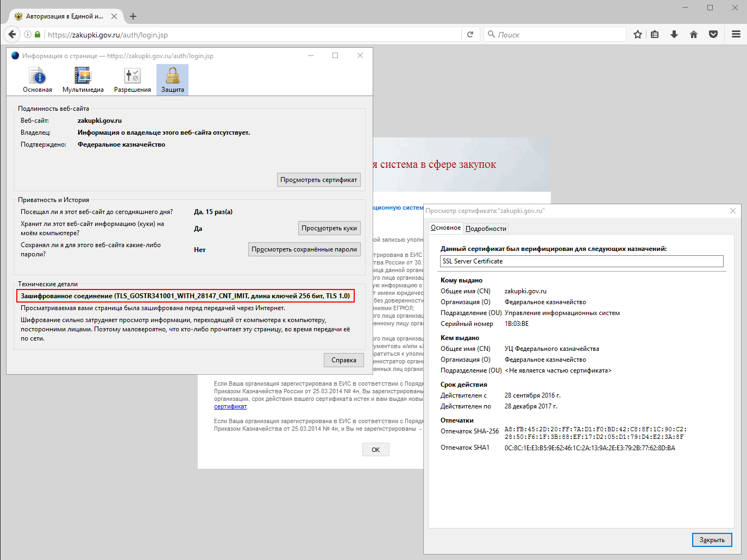This screenshot has height=560, width=747.
Task: Open the downloads arrow icon
Action: tap(674, 34)
